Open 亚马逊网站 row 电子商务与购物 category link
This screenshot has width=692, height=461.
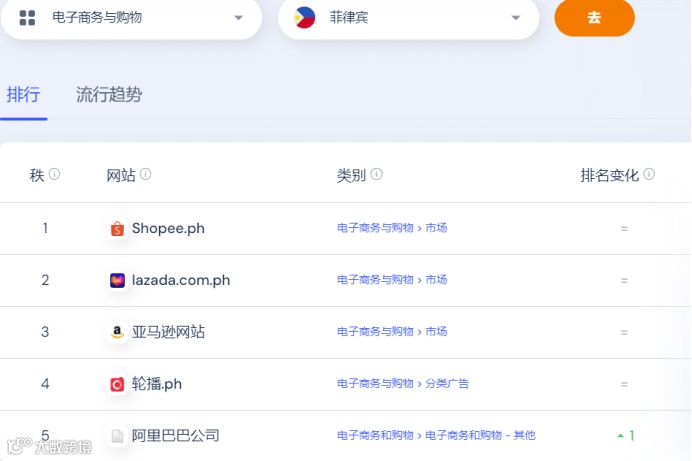[x=375, y=332]
